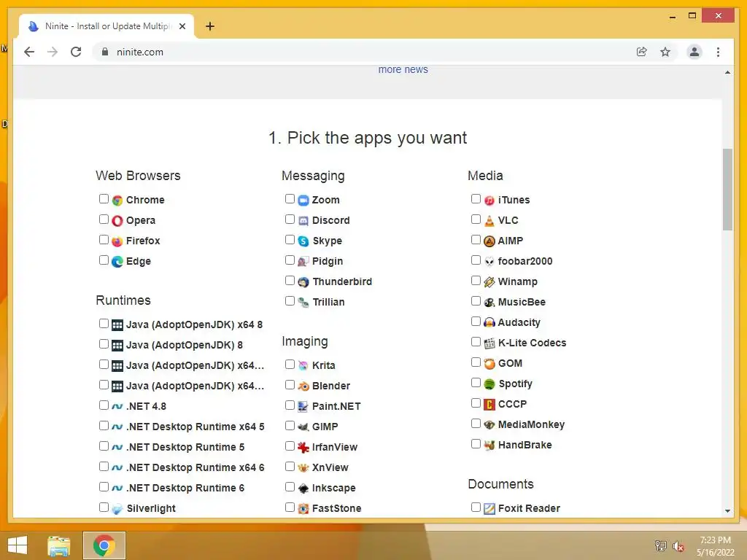Click the muted volume tray icon
This screenshot has height=560, width=747.
pos(678,546)
